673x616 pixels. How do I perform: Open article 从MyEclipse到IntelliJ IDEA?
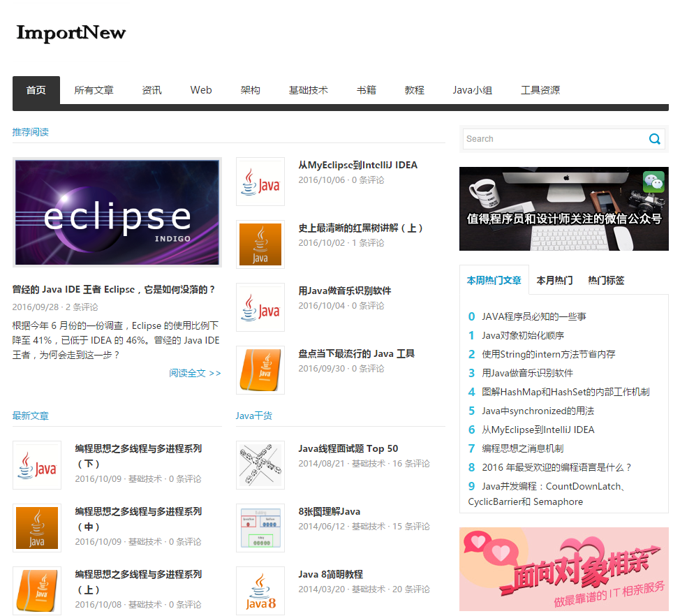tap(358, 166)
